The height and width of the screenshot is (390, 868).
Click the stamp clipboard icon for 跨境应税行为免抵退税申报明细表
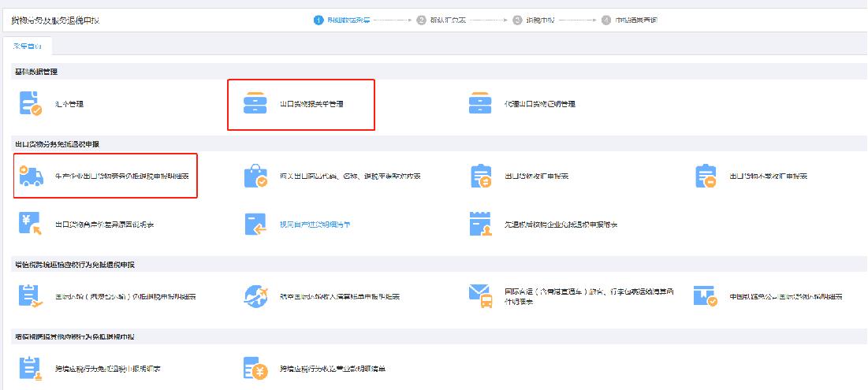(30, 369)
